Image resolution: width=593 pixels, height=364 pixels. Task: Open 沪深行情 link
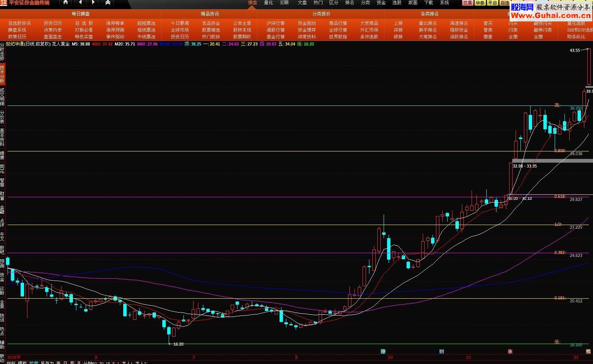pos(275,23)
